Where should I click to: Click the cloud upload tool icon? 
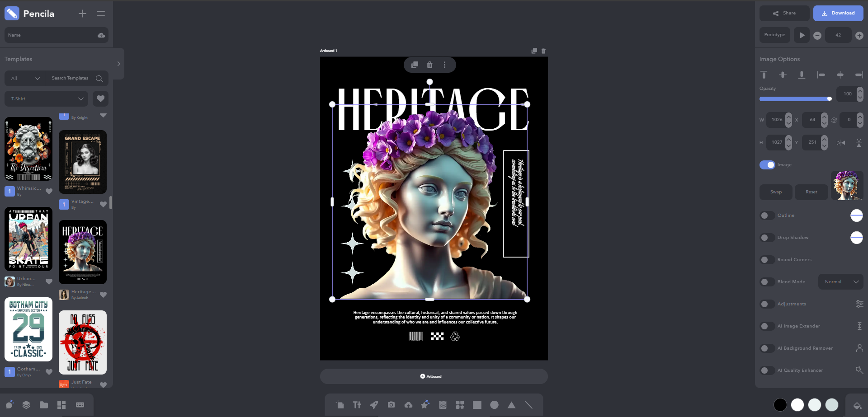408,405
